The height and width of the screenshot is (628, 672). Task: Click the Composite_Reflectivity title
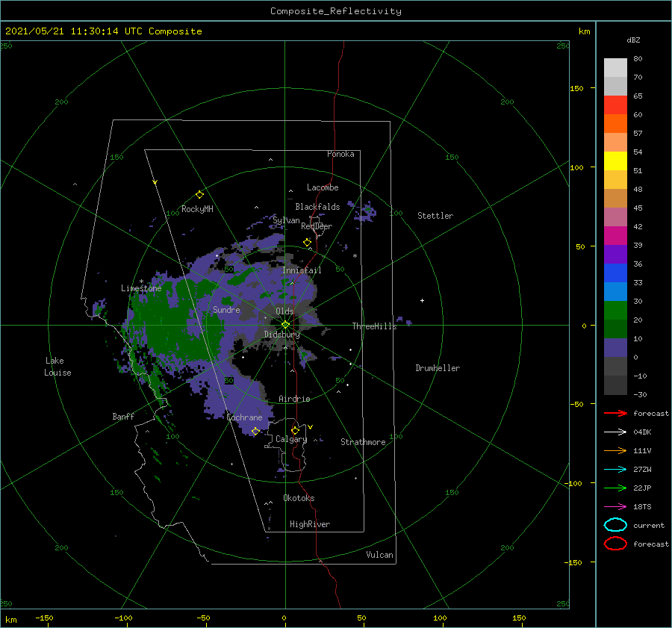point(336,11)
